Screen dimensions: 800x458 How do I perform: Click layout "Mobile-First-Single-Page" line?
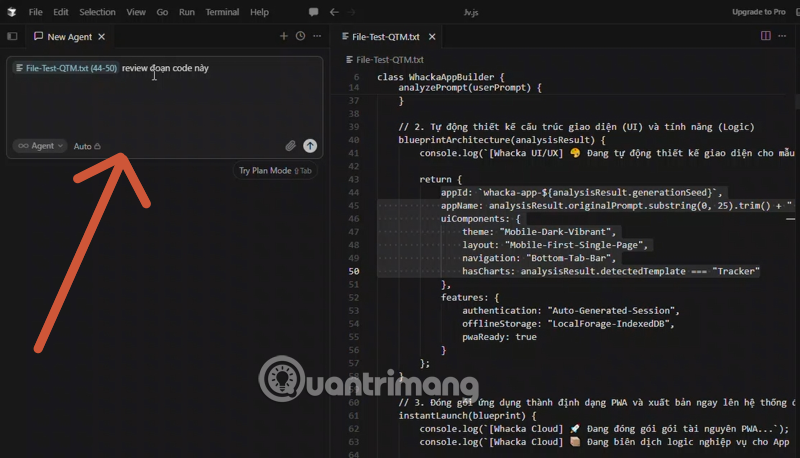pyautogui.click(x=555, y=245)
